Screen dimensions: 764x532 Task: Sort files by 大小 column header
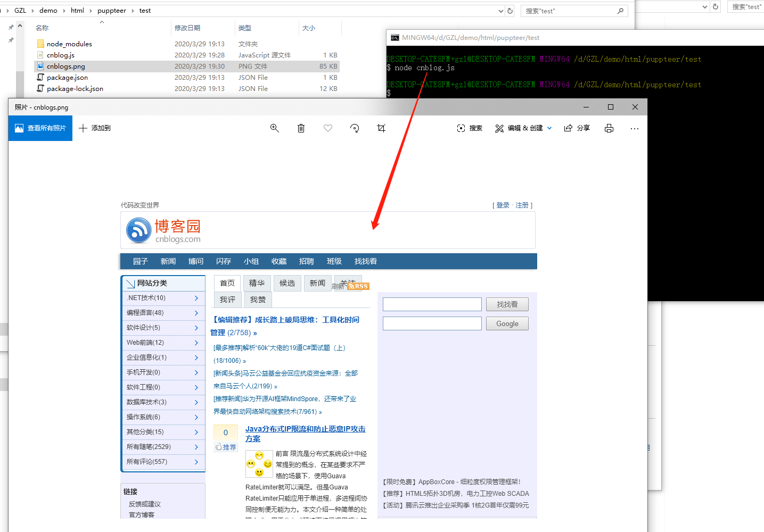(x=309, y=28)
